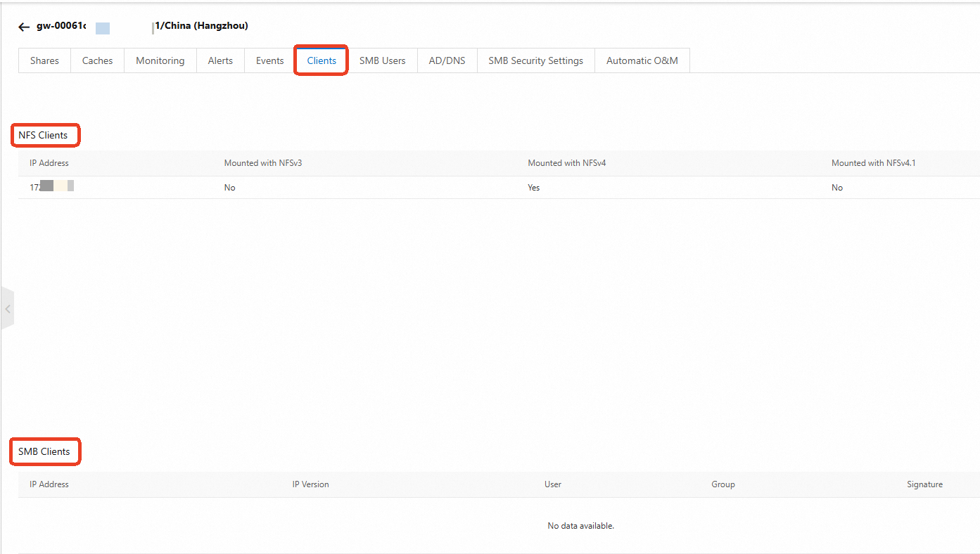
Task: Click Mounted with NFSv4 column header
Action: (567, 163)
